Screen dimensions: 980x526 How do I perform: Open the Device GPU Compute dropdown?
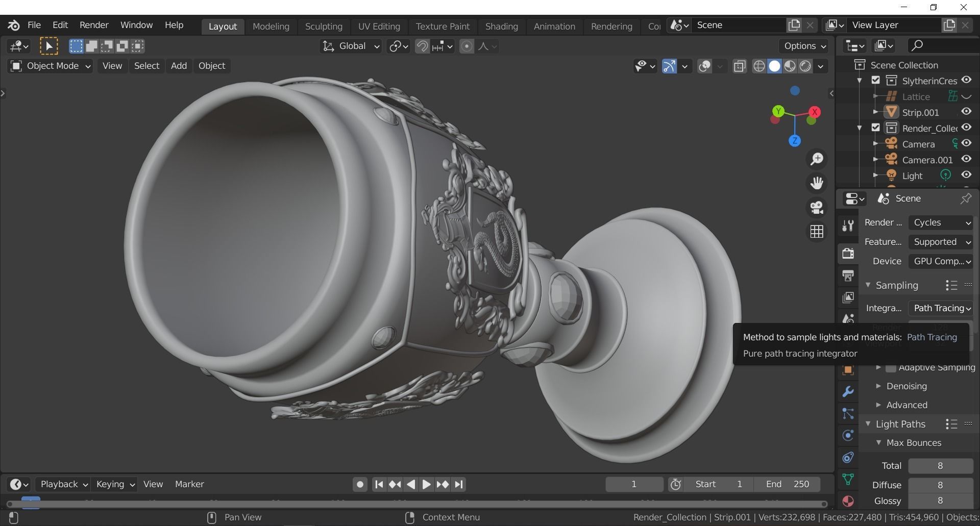(941, 261)
